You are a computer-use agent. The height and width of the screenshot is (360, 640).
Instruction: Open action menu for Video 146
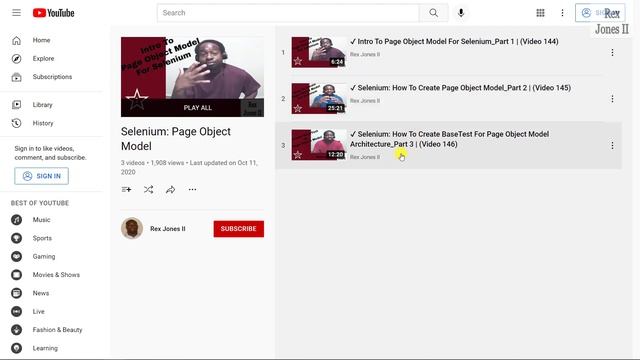click(x=612, y=145)
